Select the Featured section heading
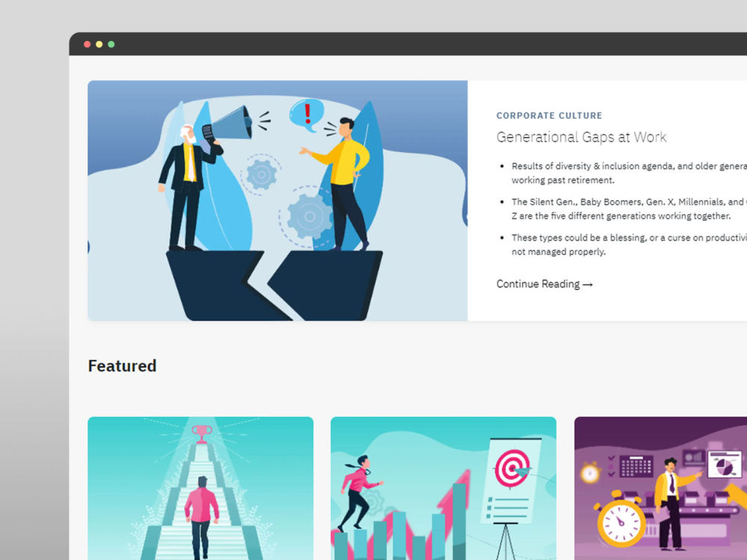This screenshot has width=747, height=560. pos(123,366)
